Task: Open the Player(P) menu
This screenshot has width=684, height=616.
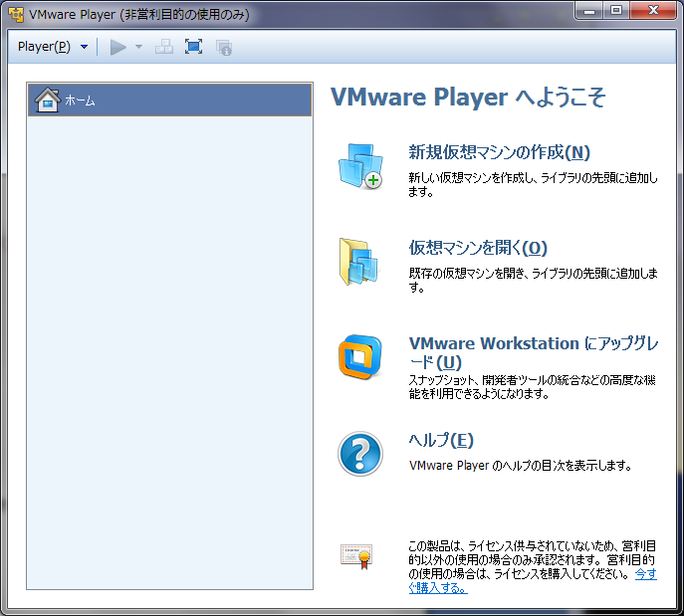Action: (x=44, y=47)
